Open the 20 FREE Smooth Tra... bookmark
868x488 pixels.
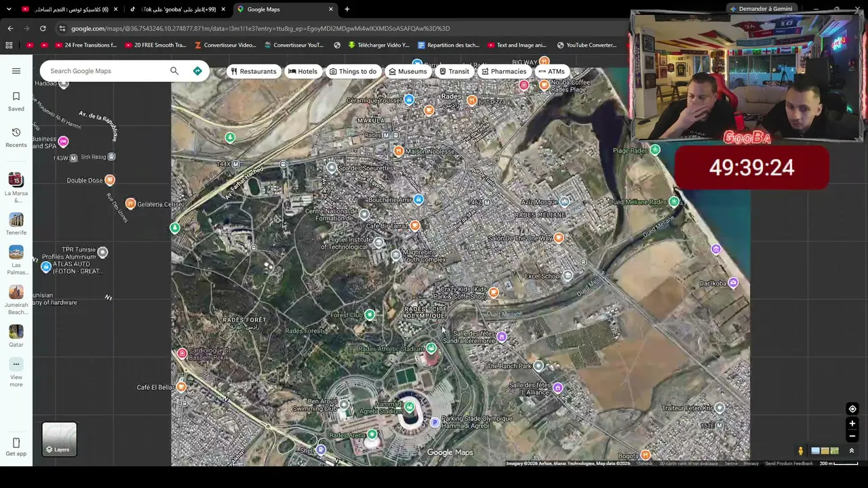tap(155, 45)
